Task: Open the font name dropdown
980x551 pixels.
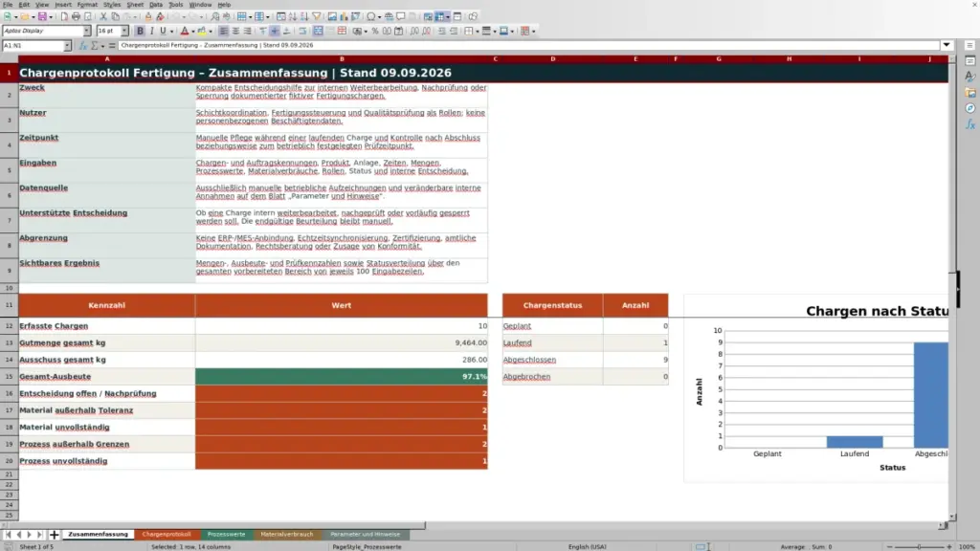Action: coord(87,31)
